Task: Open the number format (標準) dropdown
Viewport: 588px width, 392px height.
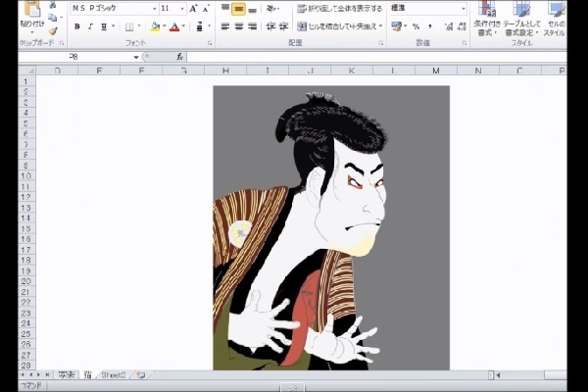Action: tap(462, 8)
